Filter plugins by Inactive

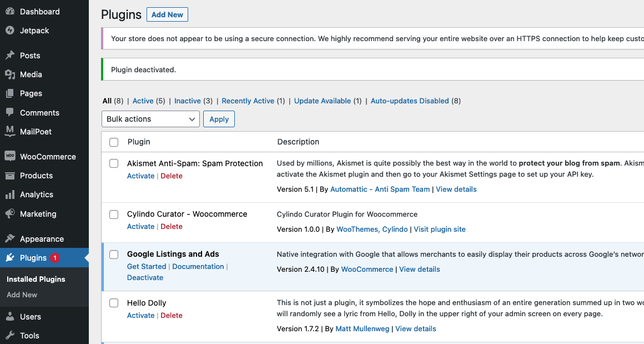pyautogui.click(x=188, y=101)
